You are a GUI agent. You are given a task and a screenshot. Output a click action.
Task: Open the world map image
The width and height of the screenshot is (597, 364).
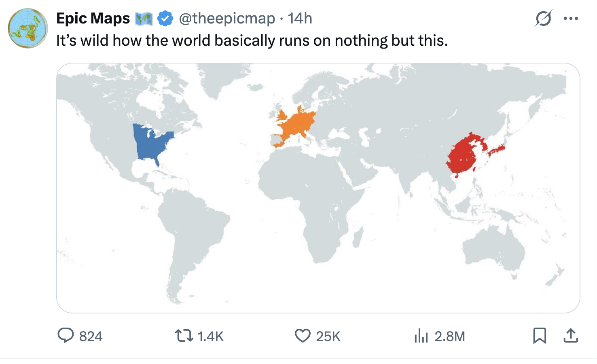coord(318,188)
